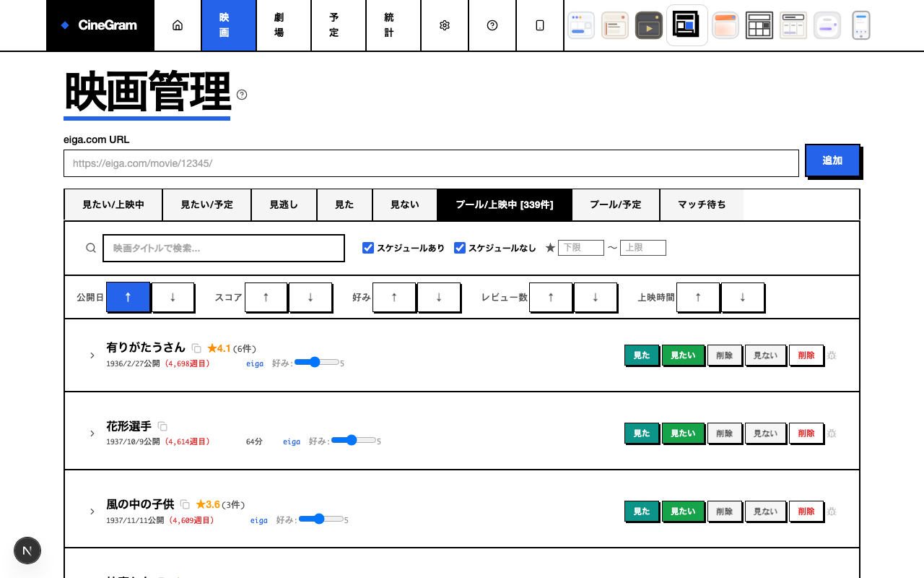Click the mobile device icon in navigation
This screenshot has width=924, height=578.
click(x=540, y=25)
